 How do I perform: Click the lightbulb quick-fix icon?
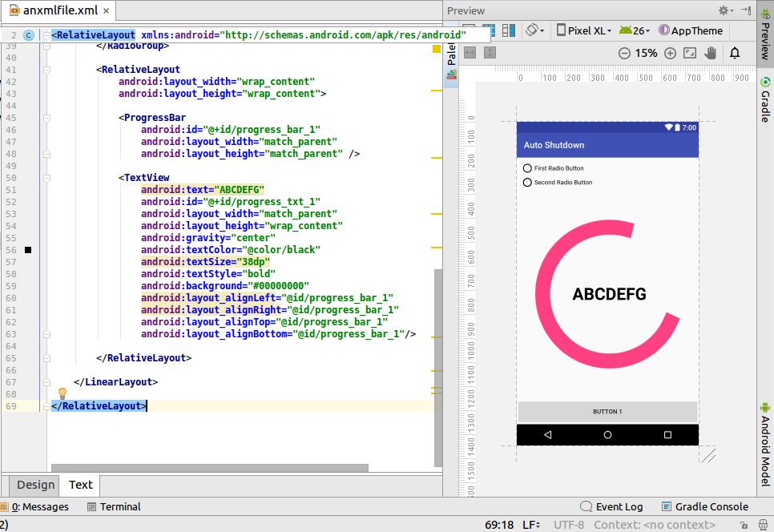(62, 393)
